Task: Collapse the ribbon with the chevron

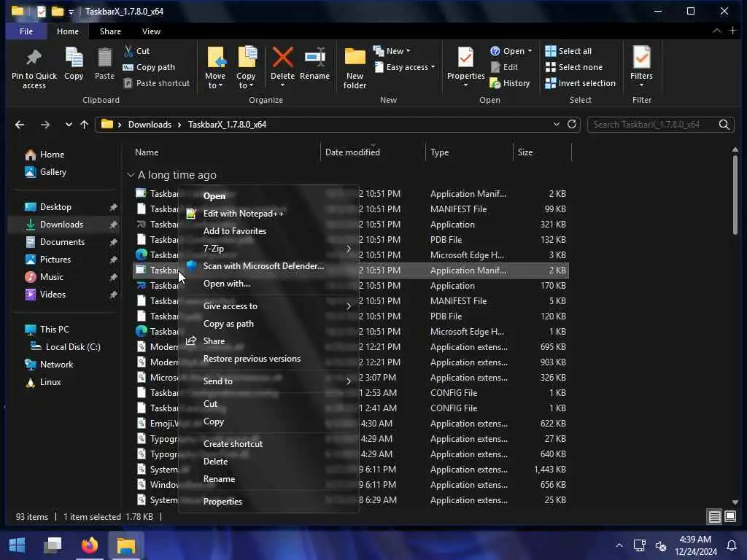Action: click(x=716, y=31)
